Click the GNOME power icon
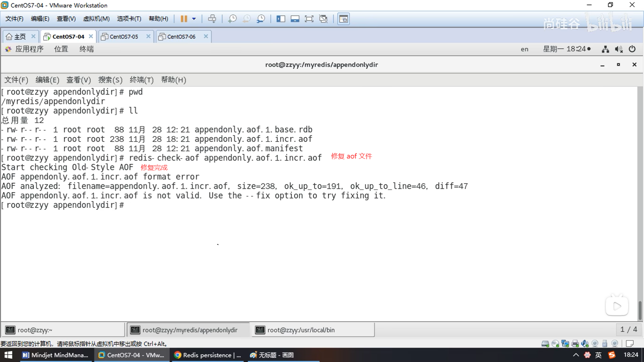Screen dimensions: 644x362 point(632,49)
